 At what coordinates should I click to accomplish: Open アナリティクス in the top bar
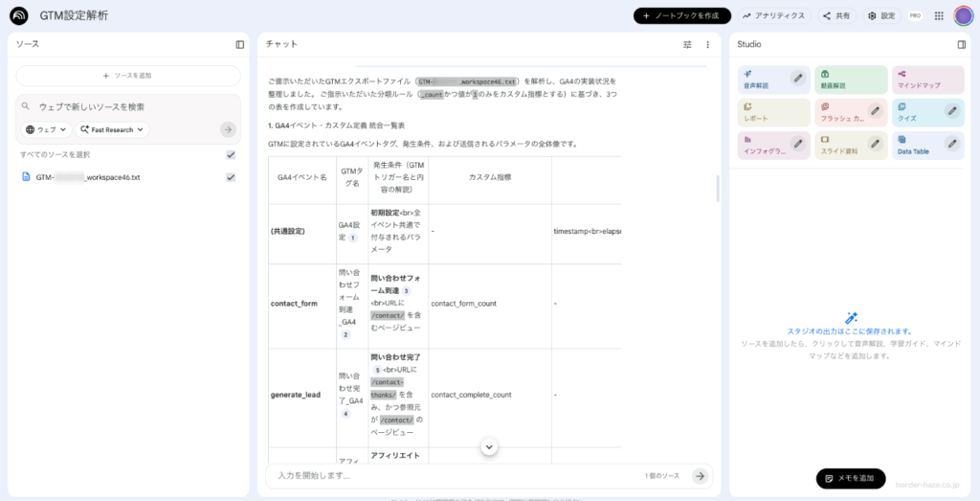coord(773,16)
